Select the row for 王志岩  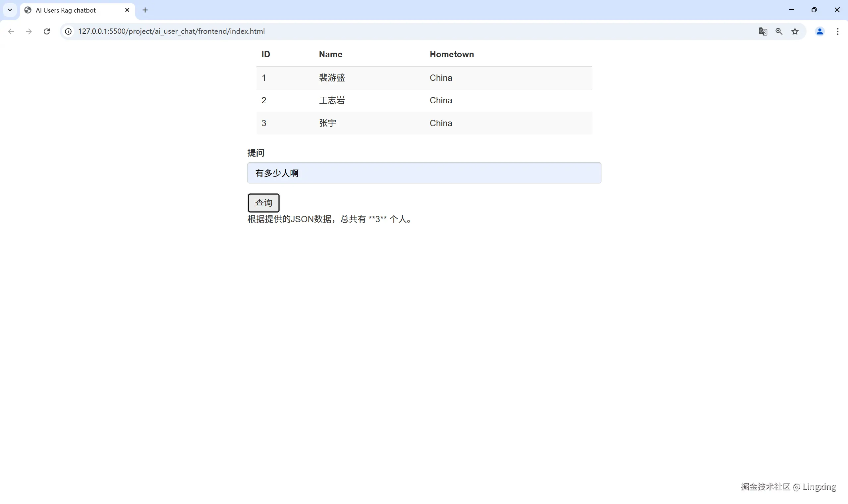point(424,100)
